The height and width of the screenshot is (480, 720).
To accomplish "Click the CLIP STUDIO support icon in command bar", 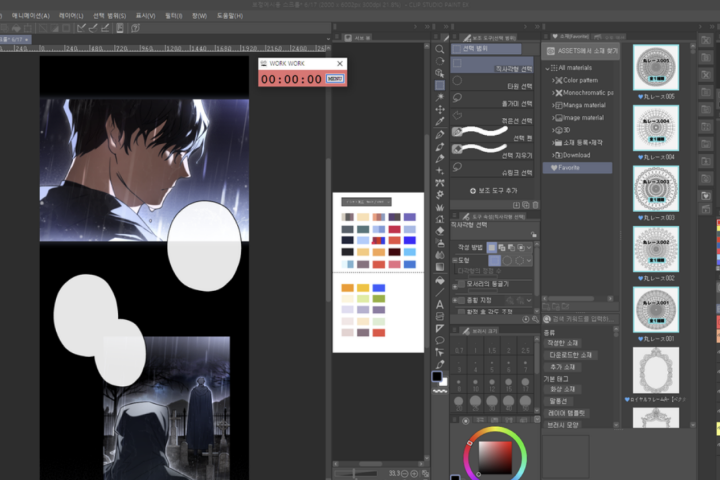I will 135,28.
